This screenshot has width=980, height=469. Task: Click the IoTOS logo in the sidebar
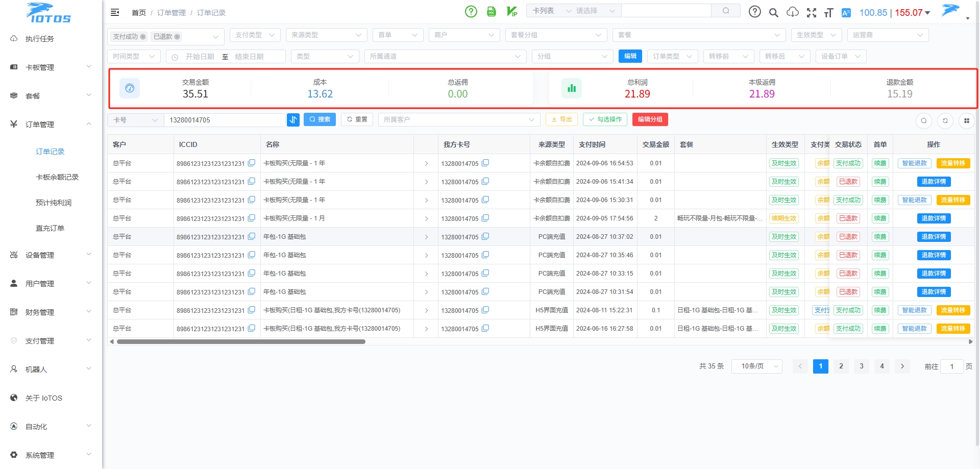[48, 13]
